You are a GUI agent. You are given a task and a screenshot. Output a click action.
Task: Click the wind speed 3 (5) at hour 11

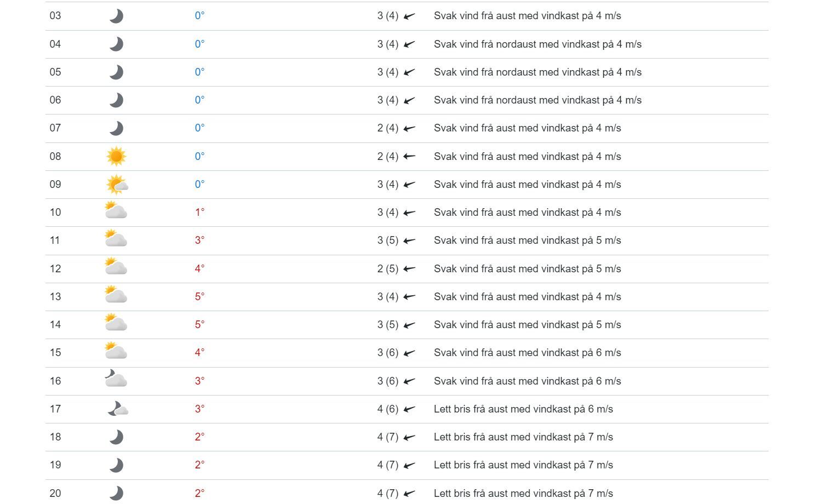pyautogui.click(x=387, y=240)
